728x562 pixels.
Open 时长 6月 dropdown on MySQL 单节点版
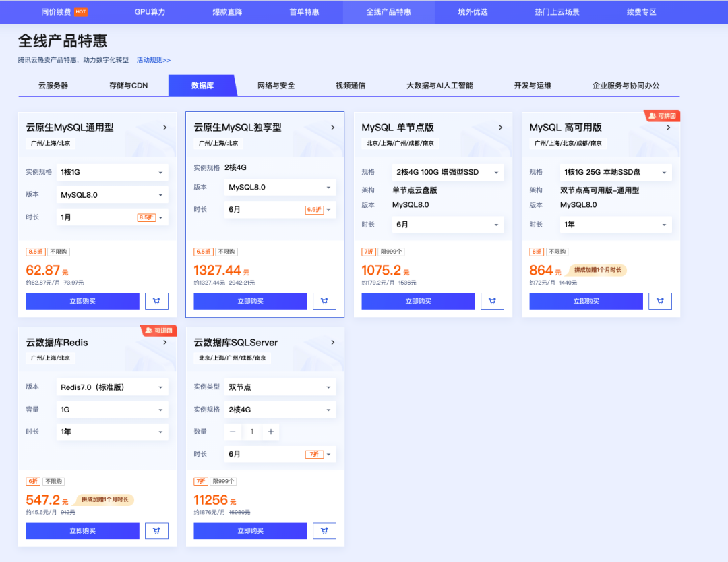point(448,225)
